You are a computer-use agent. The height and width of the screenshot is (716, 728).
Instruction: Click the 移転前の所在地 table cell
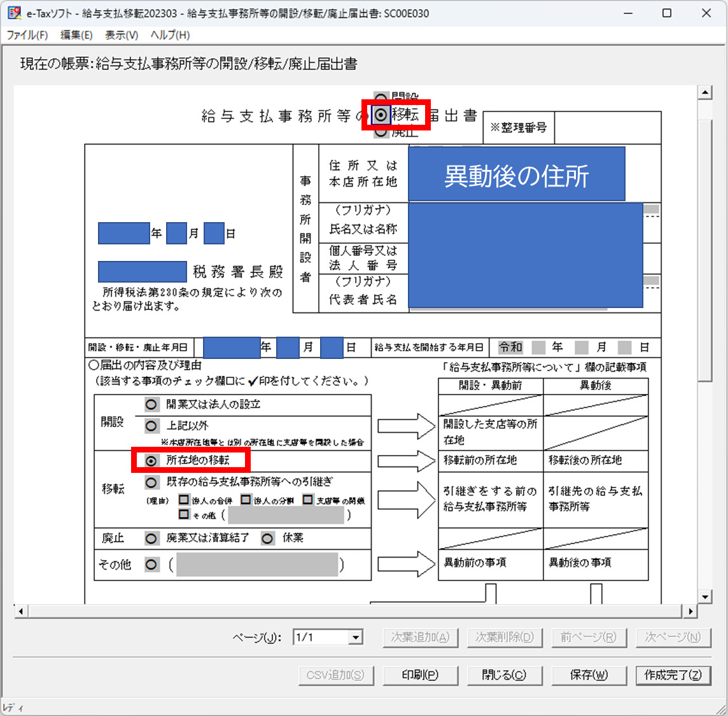(x=491, y=461)
